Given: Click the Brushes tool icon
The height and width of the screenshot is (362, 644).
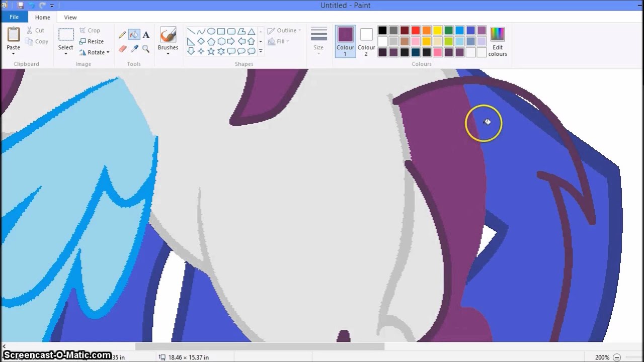Looking at the screenshot, I should pyautogui.click(x=168, y=35).
